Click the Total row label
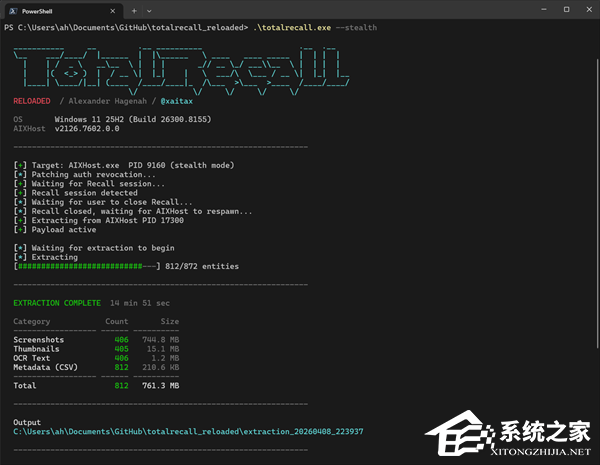This screenshot has height=465, width=600. pyautogui.click(x=25, y=386)
